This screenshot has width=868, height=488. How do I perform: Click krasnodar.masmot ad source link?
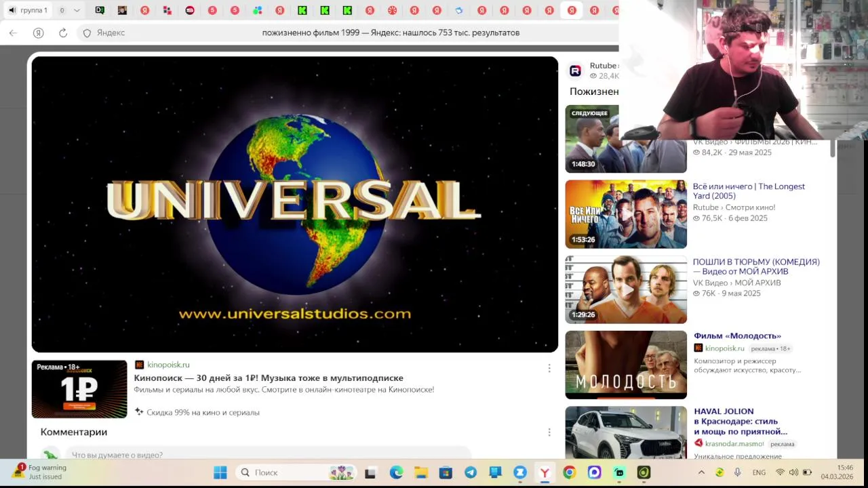tap(734, 444)
